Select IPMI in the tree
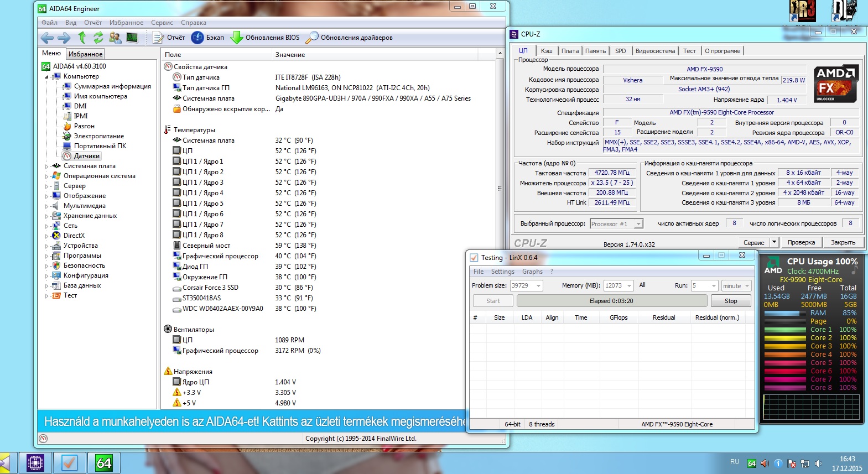Screen dimensions: 868x474 click(81, 116)
